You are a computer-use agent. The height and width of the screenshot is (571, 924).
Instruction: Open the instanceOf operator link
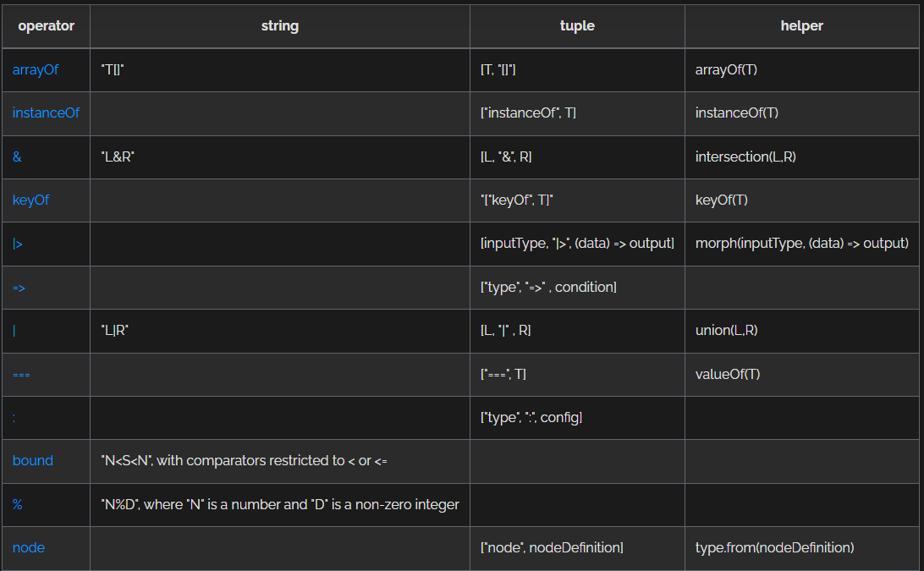tap(46, 113)
